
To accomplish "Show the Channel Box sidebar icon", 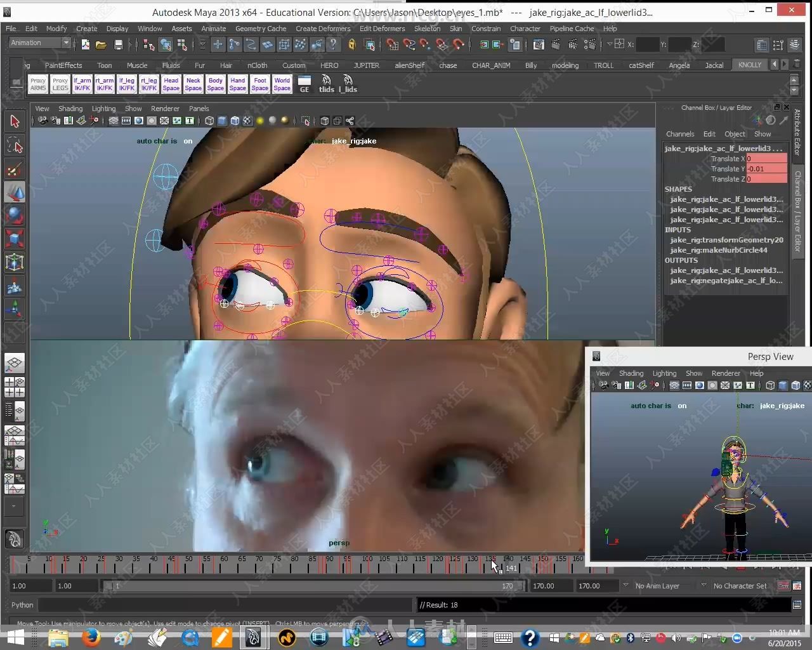I will [x=794, y=44].
